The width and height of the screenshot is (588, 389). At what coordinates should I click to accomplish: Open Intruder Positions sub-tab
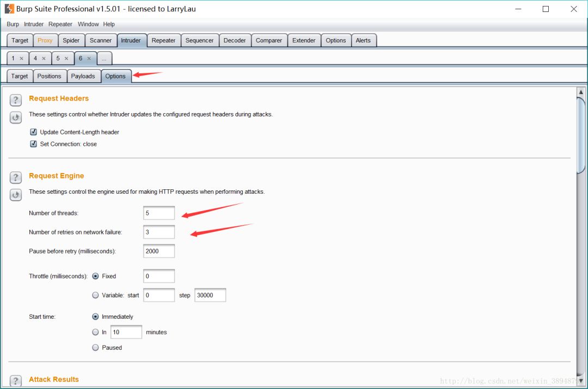pos(49,76)
